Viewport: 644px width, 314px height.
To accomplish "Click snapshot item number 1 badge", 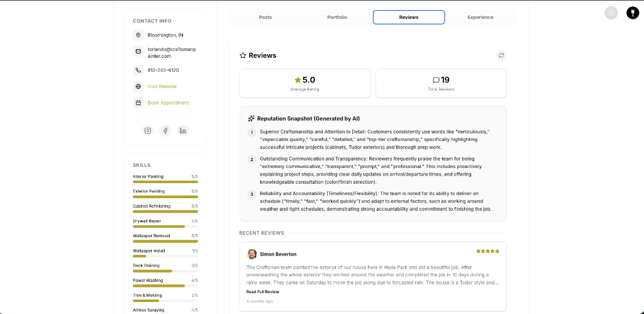I will click(x=252, y=133).
